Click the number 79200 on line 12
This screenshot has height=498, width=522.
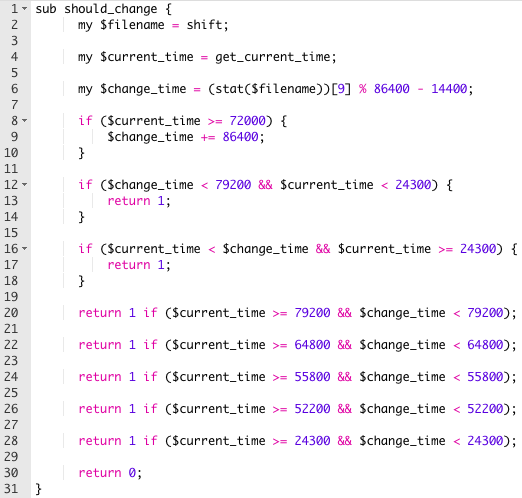(233, 185)
